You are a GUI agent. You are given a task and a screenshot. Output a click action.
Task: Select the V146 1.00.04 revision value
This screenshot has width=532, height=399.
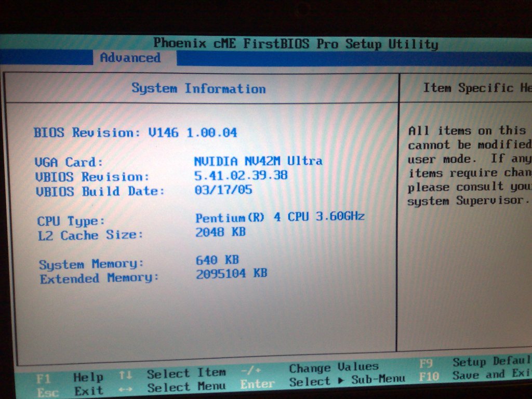(192, 132)
